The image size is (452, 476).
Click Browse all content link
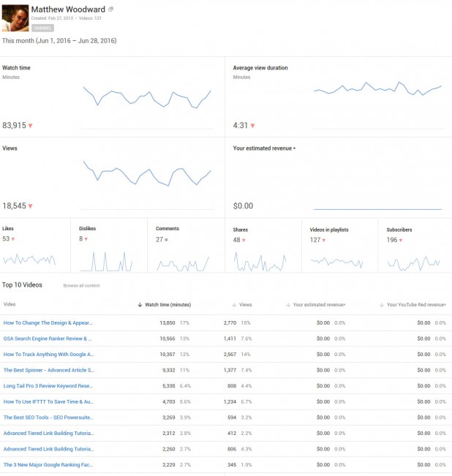pos(81,286)
